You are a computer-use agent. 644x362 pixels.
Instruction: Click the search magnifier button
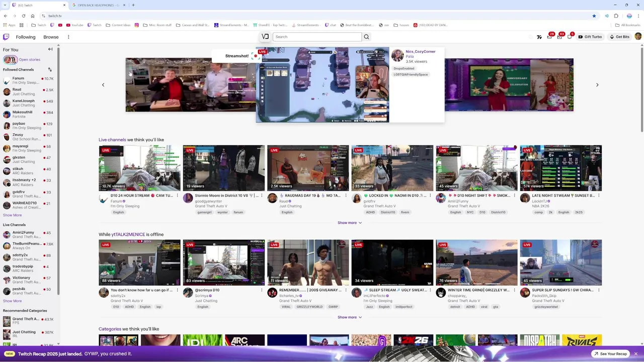tap(366, 37)
